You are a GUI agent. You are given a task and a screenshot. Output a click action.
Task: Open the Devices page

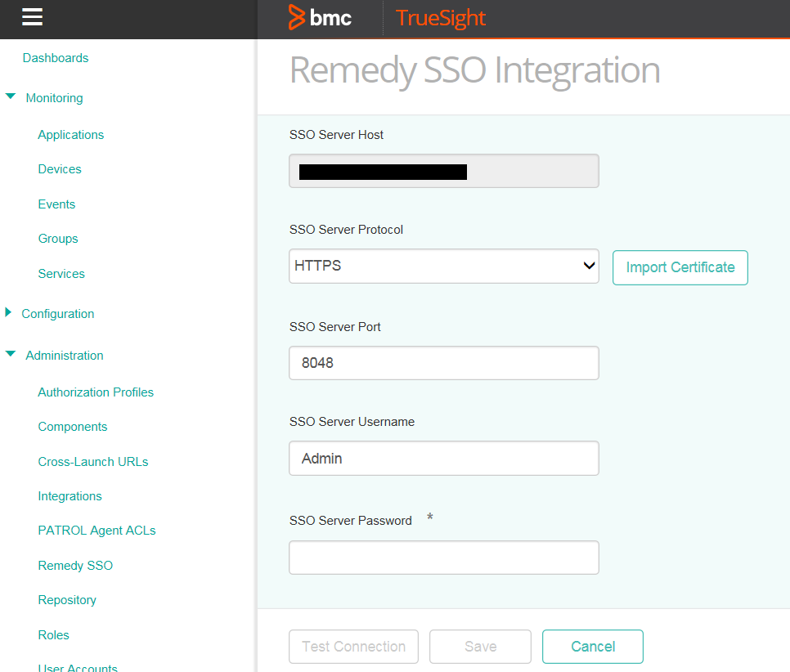point(60,169)
